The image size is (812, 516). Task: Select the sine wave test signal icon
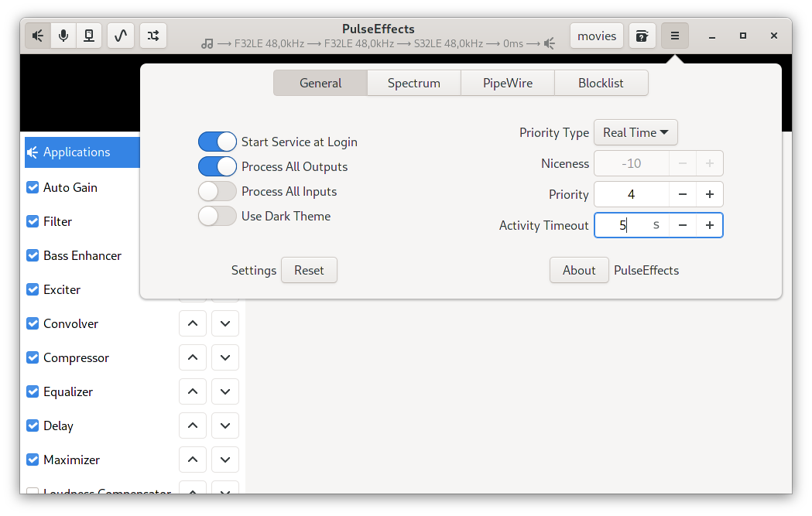(x=121, y=36)
